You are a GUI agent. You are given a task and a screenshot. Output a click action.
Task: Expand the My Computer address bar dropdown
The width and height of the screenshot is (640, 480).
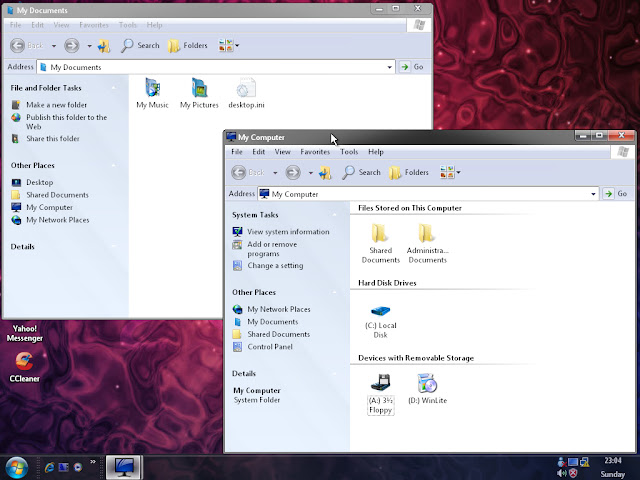click(x=593, y=194)
